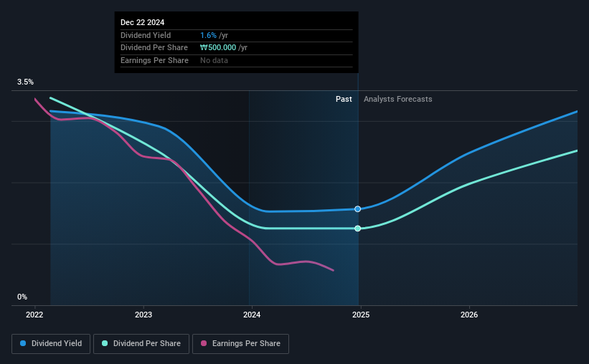The height and width of the screenshot is (364, 589).
Task: Click the tooltip Dividend Per Share row label
Action: 154,48
